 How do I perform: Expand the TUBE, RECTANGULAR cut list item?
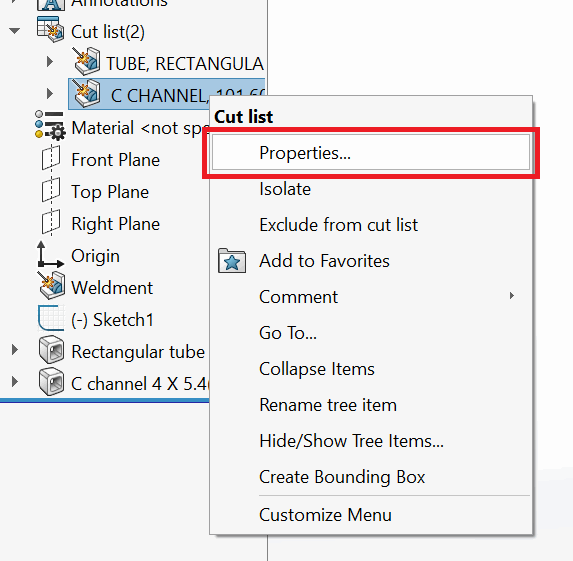point(50,61)
